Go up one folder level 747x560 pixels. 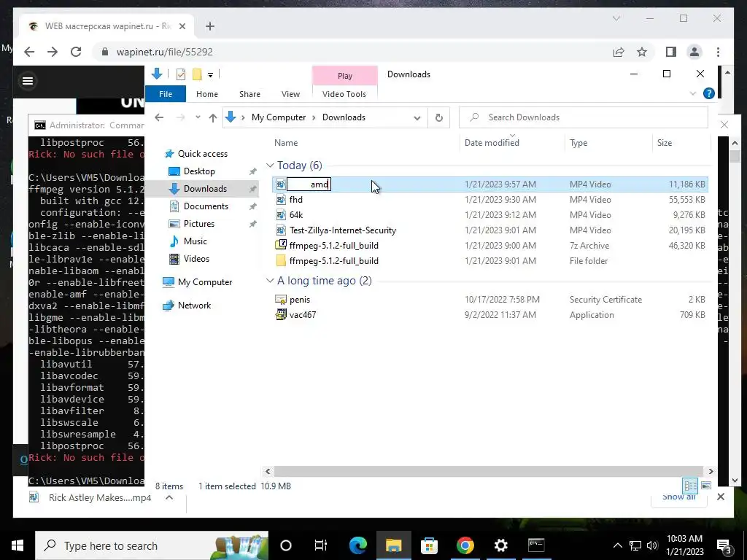[x=213, y=117]
